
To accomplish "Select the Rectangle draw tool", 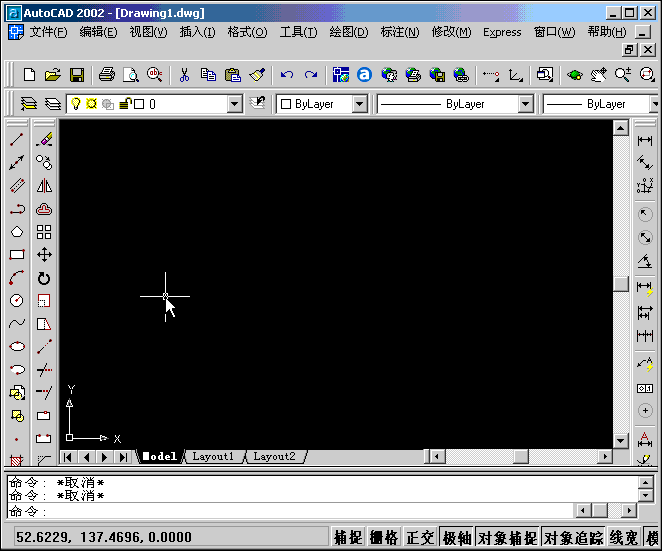I will [x=17, y=255].
